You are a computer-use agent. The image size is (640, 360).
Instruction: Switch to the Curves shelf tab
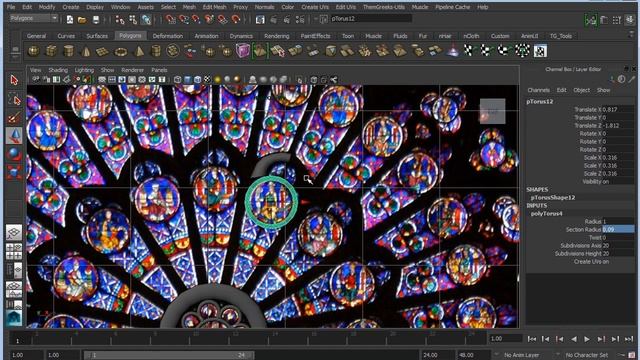coord(66,36)
